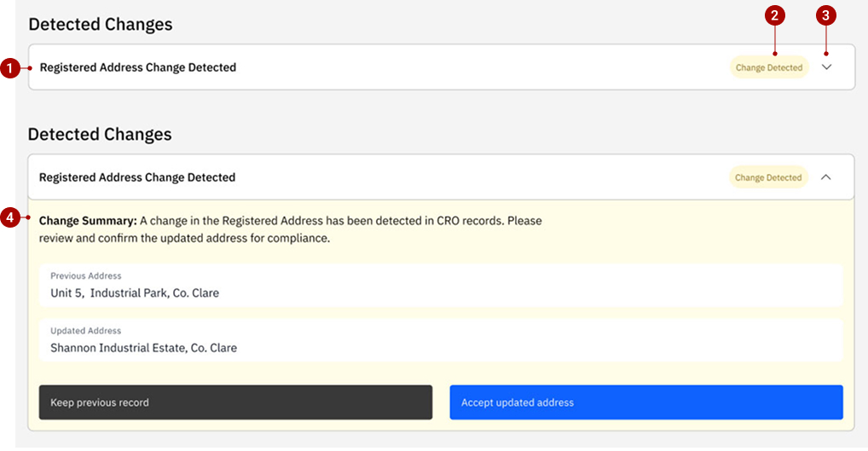The image size is (868, 451).
Task: Click the text Shannon Industrial Estate, Co. Clare
Action: 143,348
